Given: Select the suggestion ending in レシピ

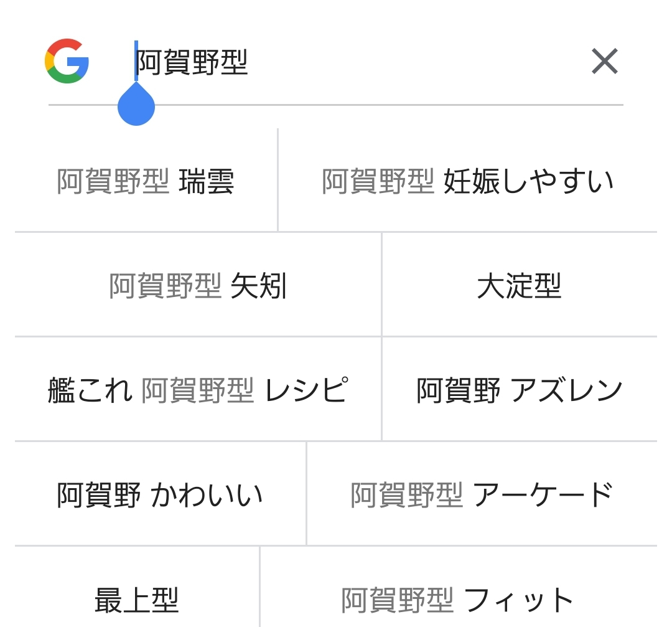Looking at the screenshot, I should pos(198,390).
